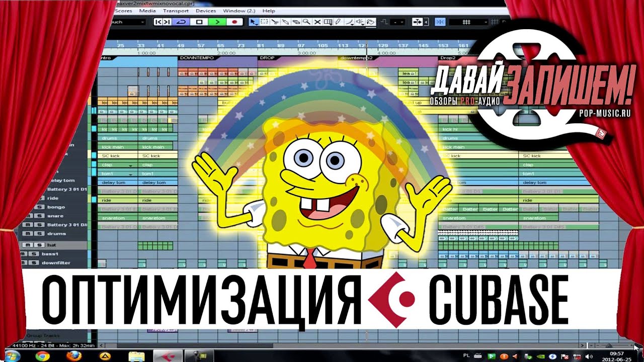Open the Window menu
644x362 pixels.
(x=239, y=11)
